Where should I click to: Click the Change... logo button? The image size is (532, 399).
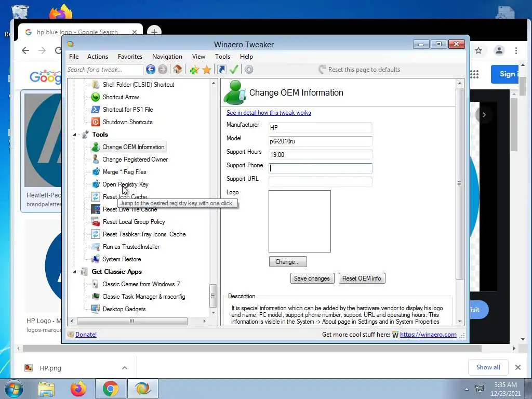pyautogui.click(x=288, y=262)
